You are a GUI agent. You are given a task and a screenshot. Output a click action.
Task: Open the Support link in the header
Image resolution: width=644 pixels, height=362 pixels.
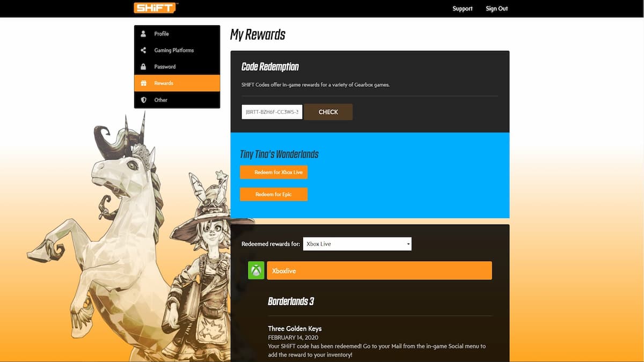(x=462, y=9)
